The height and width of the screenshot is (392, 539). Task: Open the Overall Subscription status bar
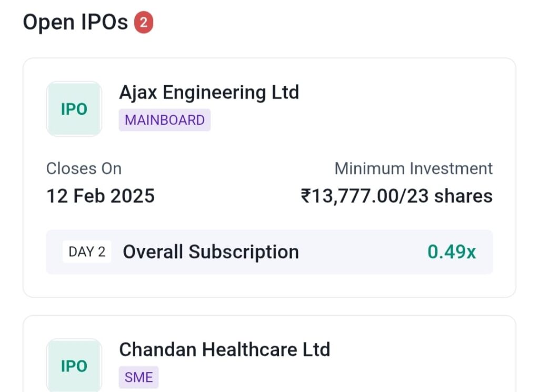click(269, 252)
